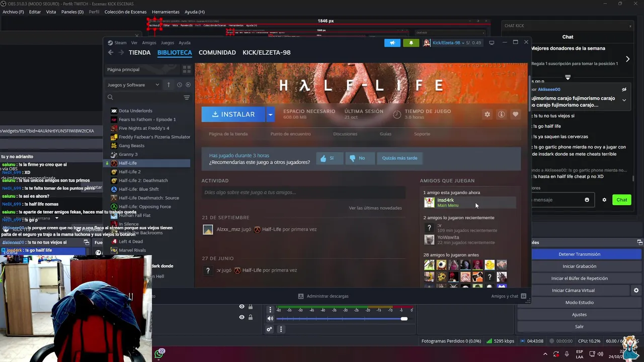Viewport: 644px width, 362px height.
Task: Click Detener Transmisión in OBS
Action: [x=579, y=254]
